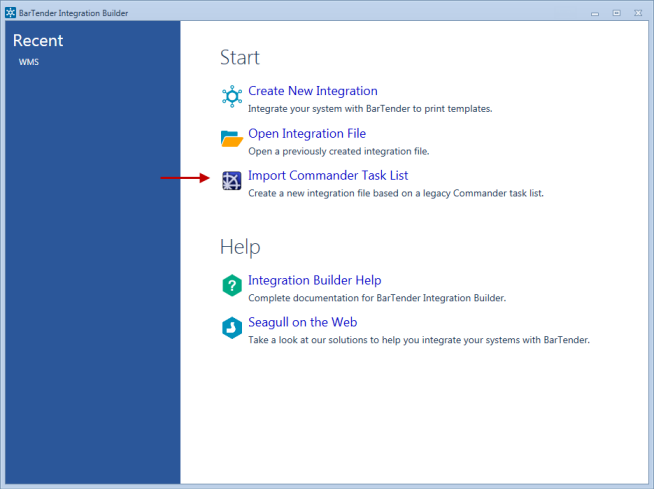
Task: Visit the Seagull on the Web link
Action: (x=302, y=322)
